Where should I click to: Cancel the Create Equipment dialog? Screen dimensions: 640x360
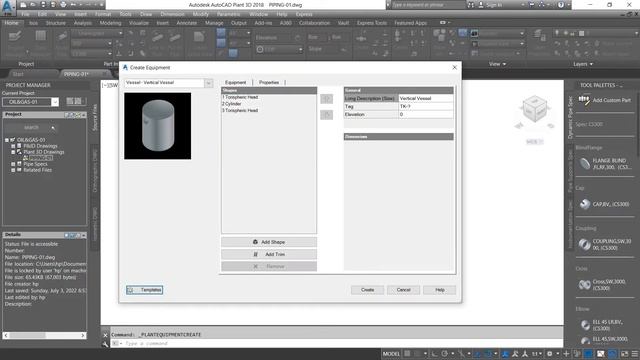403,290
